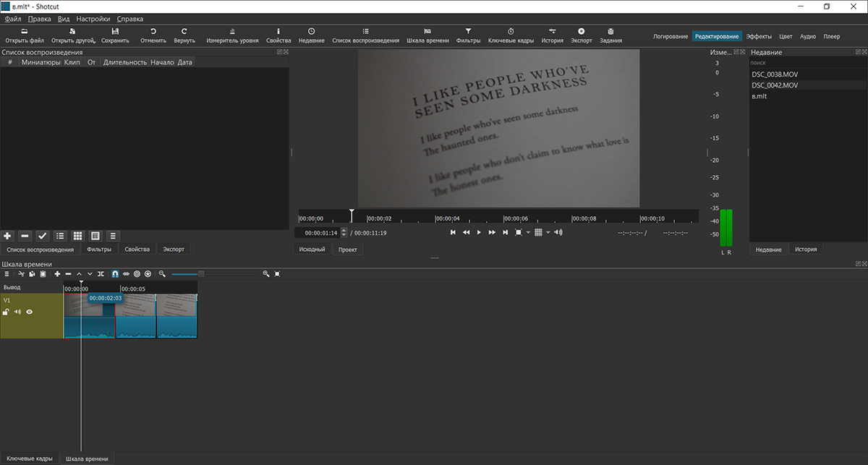
Task: Toggle the ripple mode target icon
Action: click(x=137, y=274)
